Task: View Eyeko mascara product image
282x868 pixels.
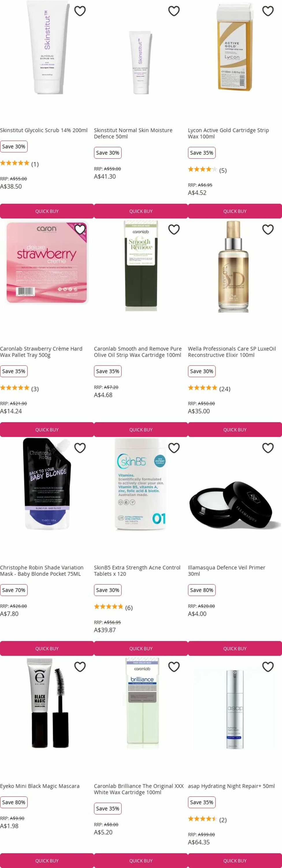Action: point(47,703)
